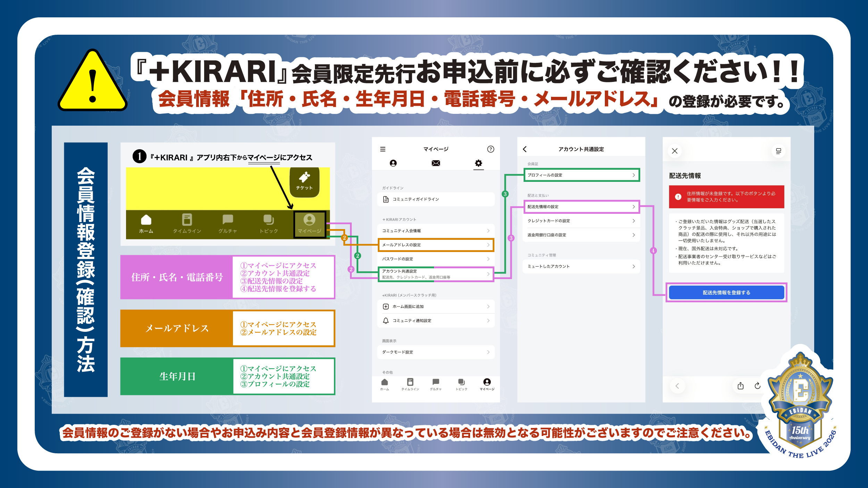Select the mail envelope tab icon
The image size is (868, 488).
[x=436, y=163]
